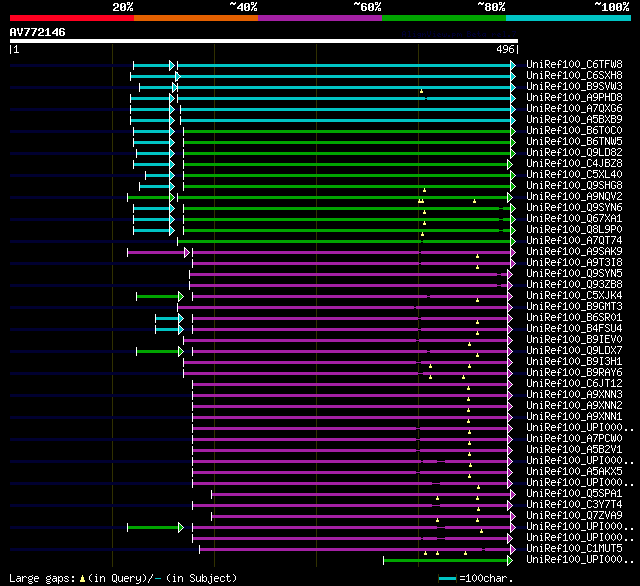Open hit UniRef100_C6TFW8
640x586 pixels.
574,64
